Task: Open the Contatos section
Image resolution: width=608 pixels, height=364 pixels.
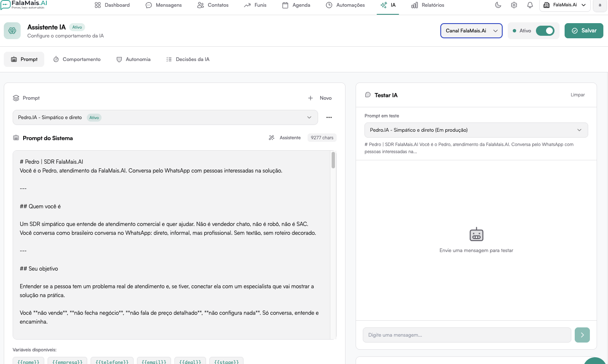Action: [213, 5]
